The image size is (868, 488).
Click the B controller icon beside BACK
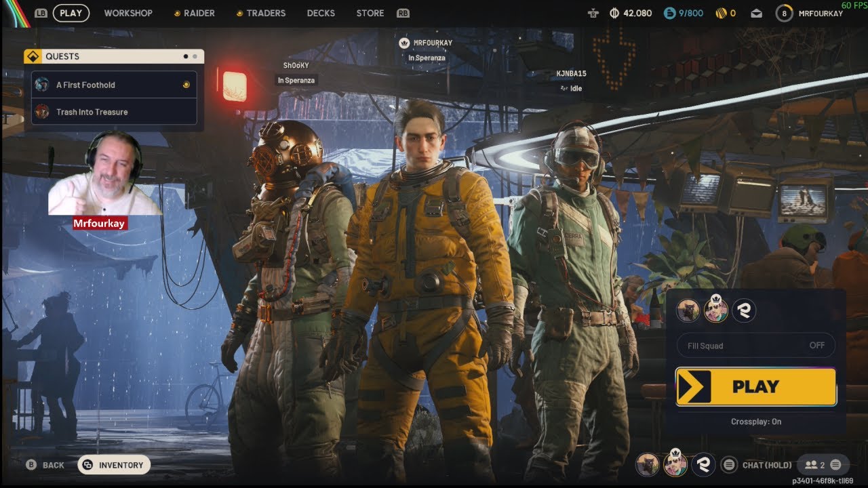click(x=31, y=465)
